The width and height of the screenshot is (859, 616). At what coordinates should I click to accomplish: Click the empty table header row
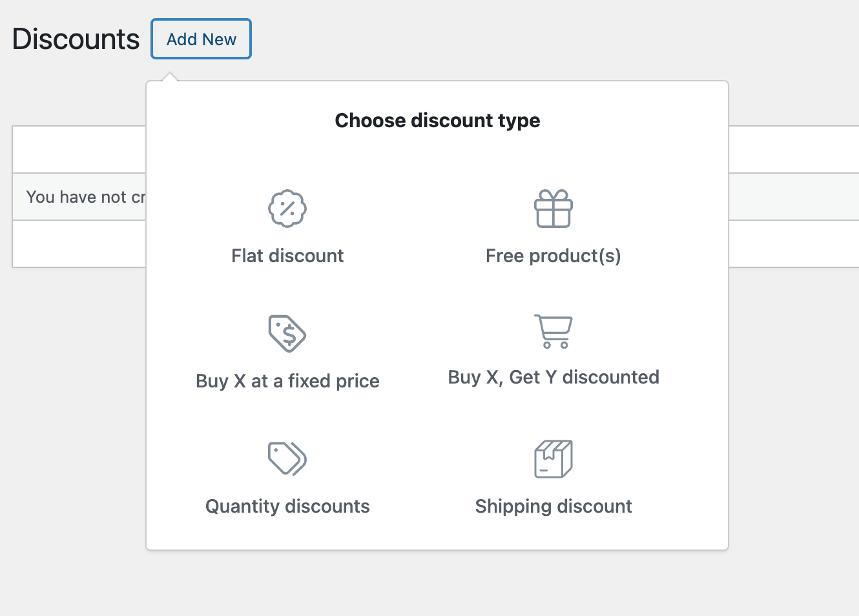pos(79,149)
